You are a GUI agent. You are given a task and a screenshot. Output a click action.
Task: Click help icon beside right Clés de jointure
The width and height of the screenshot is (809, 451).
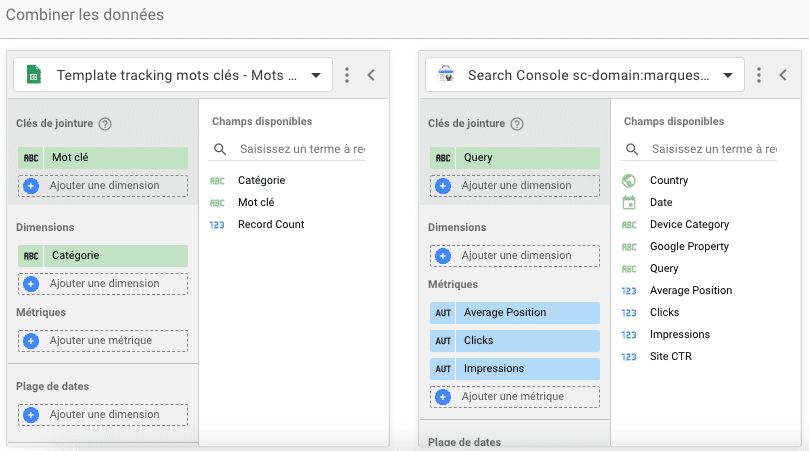click(x=517, y=124)
